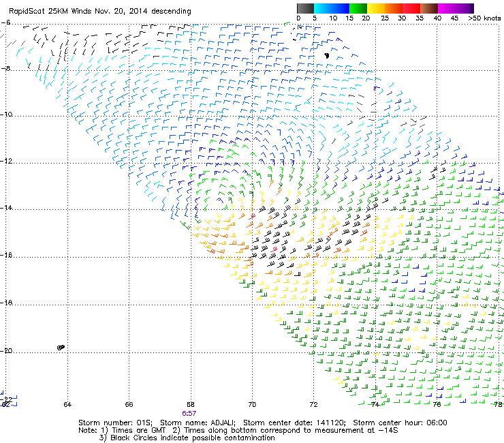This screenshot has height=443, width=504.
Task: Click the brown 35–40 knots legend swatch
Action: 429,8
